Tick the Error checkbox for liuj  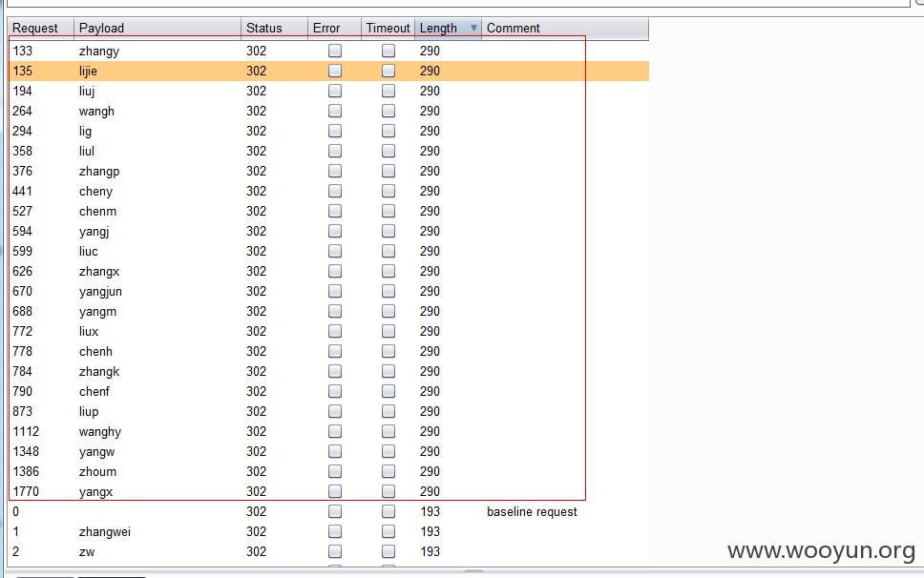[x=335, y=91]
